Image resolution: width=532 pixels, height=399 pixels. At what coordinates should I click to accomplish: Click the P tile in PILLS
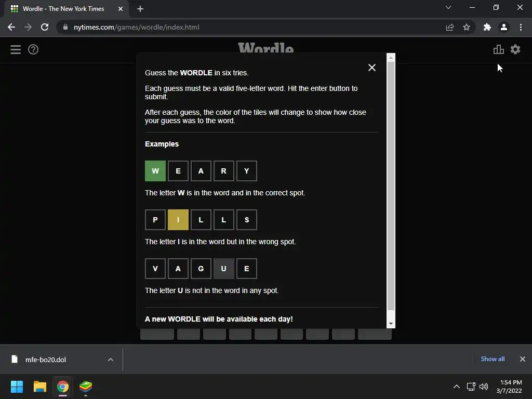(x=155, y=220)
